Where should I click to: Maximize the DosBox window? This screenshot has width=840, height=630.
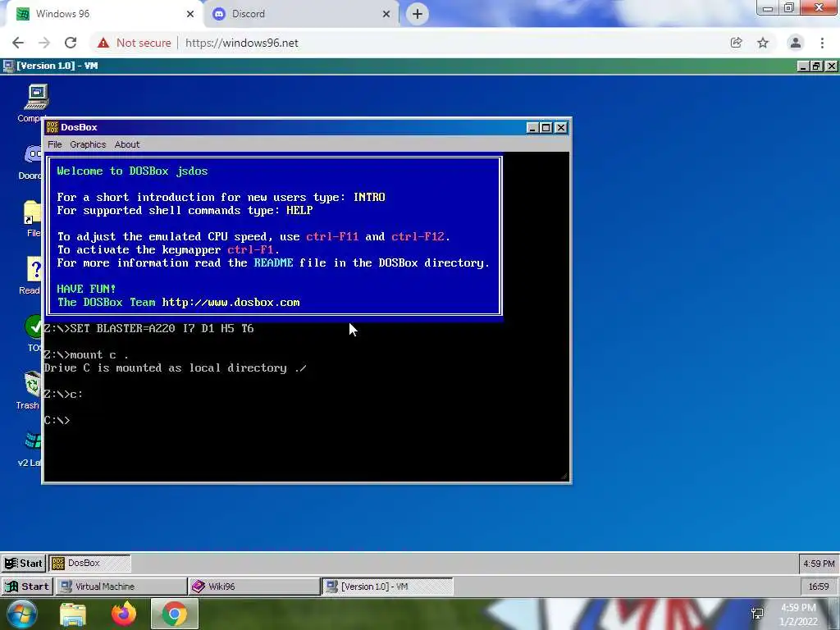click(546, 127)
